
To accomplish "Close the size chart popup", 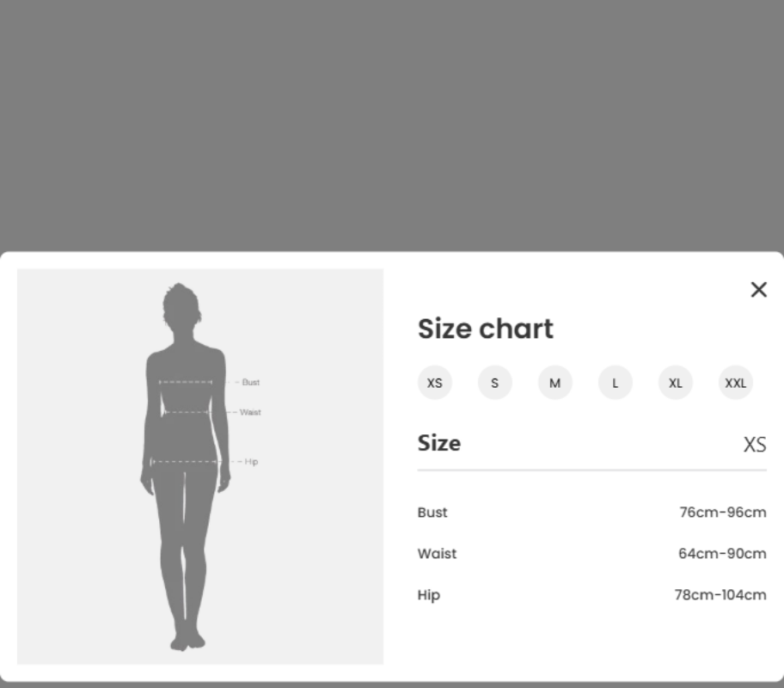I will tap(758, 290).
